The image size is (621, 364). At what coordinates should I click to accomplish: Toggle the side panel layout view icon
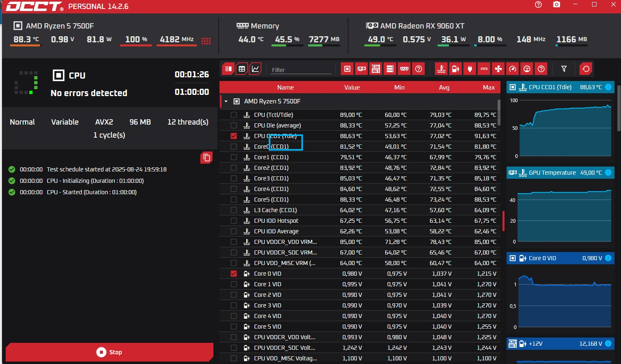tap(228, 69)
